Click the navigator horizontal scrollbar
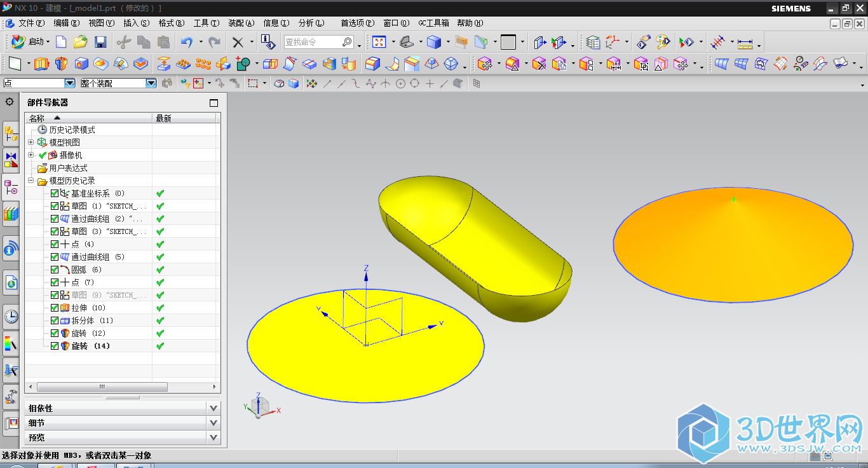The height and width of the screenshot is (468, 868). 102,387
